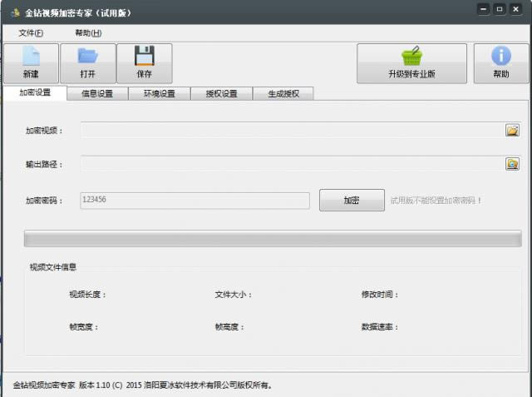The width and height of the screenshot is (532, 397).
Task: Close the application window
Action: [x=515, y=9]
